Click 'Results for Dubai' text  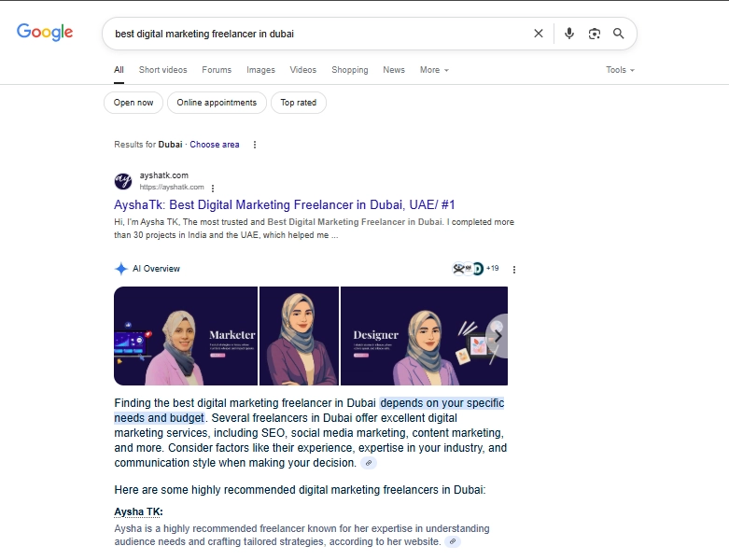tap(148, 145)
